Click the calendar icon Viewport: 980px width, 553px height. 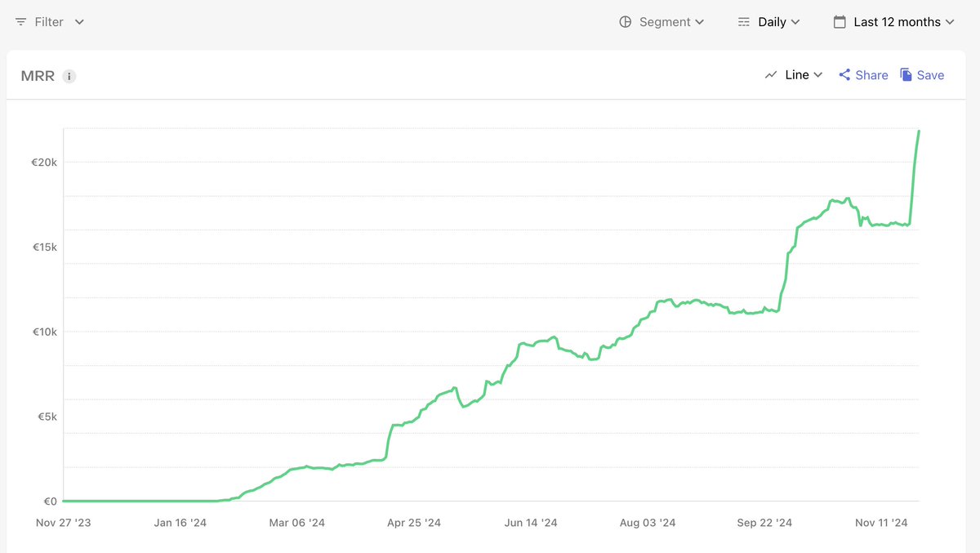[x=840, y=22]
